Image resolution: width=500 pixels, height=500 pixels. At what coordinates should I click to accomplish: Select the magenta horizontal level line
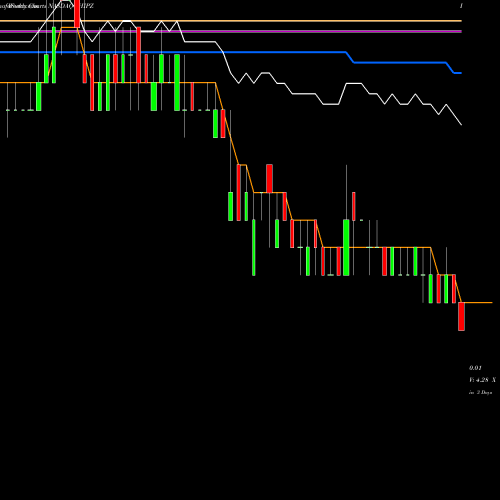point(231,31)
